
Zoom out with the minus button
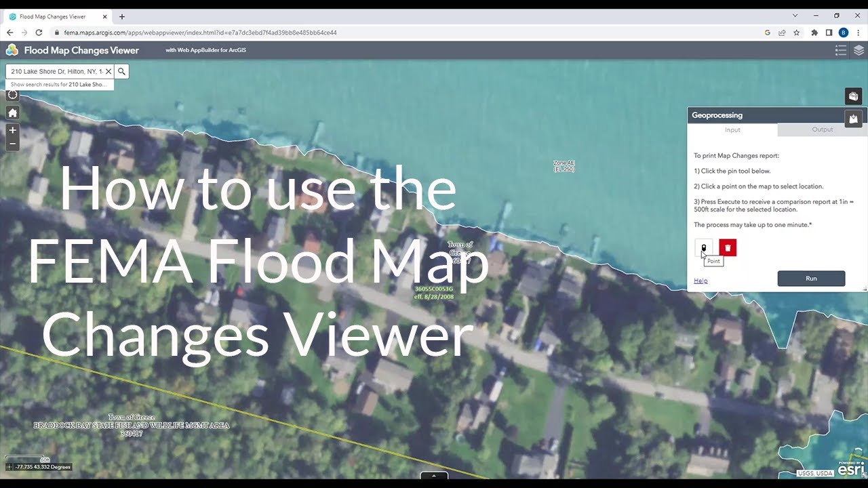12,144
